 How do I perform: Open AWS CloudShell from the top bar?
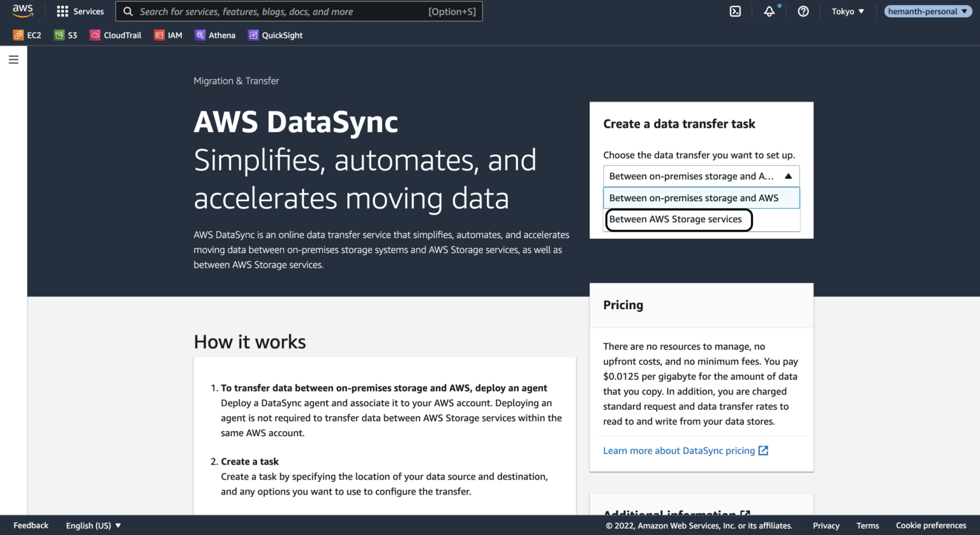tap(735, 11)
